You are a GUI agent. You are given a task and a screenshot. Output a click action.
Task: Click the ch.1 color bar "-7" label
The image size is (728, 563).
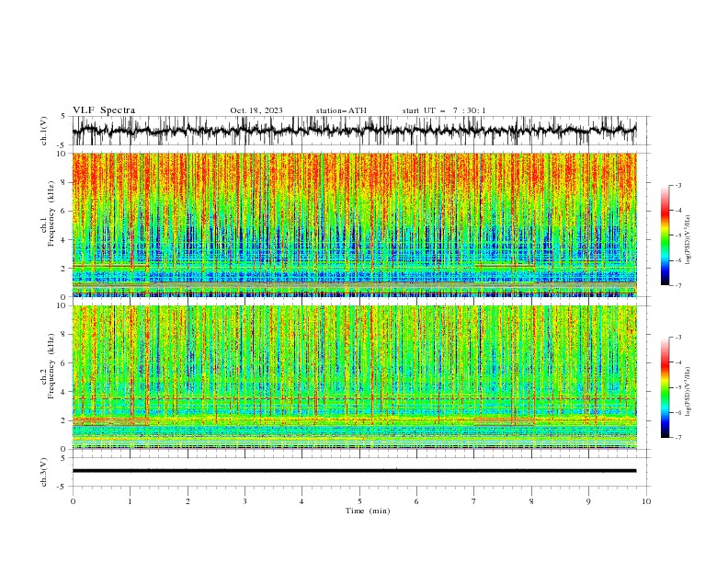click(x=678, y=285)
